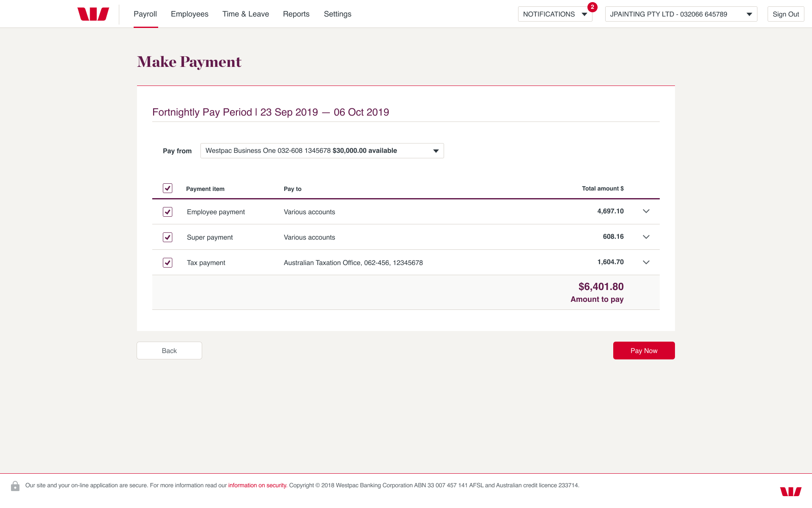
Task: Click the Westpac logo in header
Action: (93, 14)
